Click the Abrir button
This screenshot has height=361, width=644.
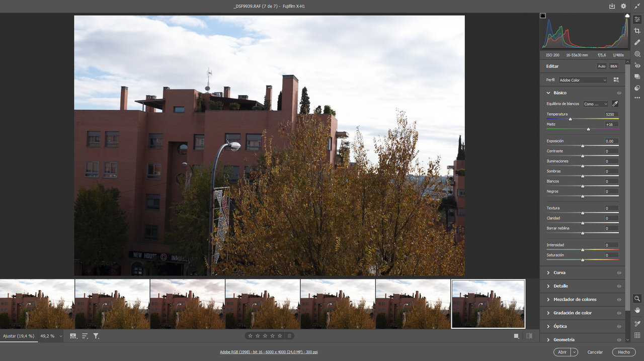(562, 352)
